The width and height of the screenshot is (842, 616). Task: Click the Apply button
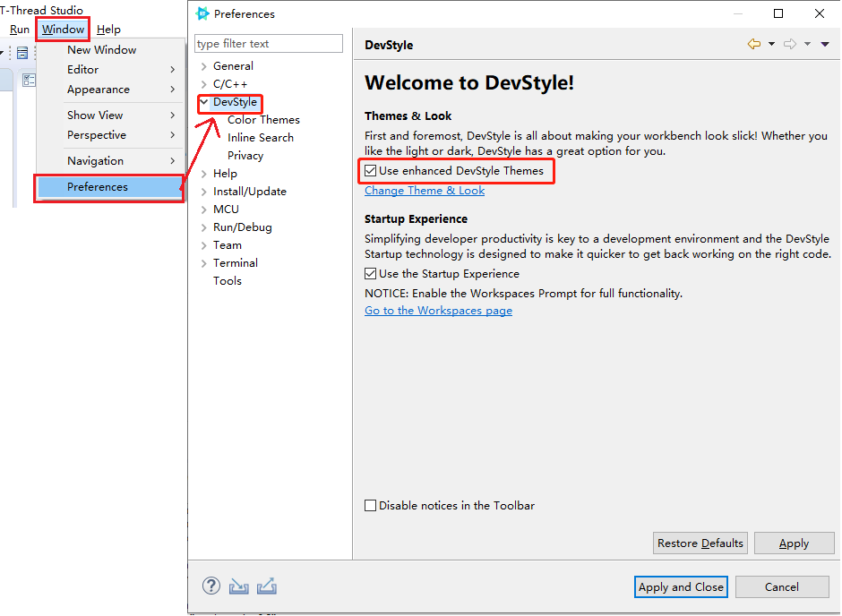click(x=794, y=543)
